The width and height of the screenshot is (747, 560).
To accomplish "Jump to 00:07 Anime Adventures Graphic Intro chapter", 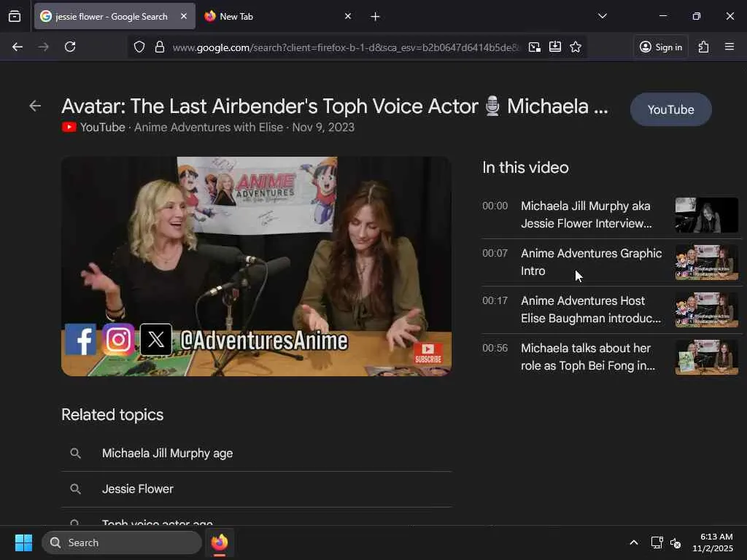I will pos(610,262).
